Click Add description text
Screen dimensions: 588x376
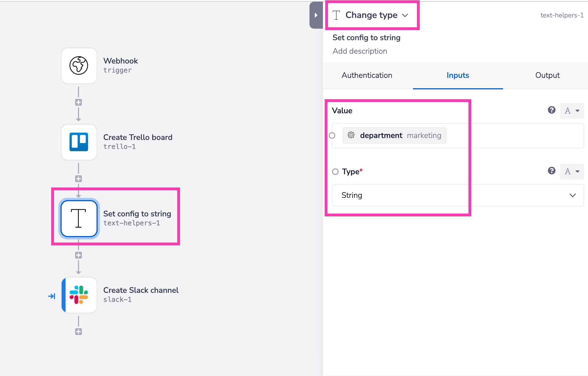[x=360, y=51]
